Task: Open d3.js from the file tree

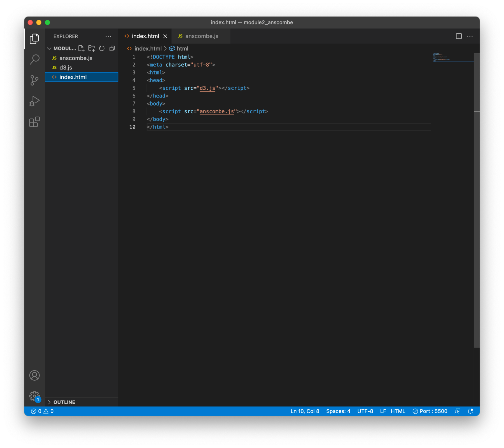Action: pyautogui.click(x=66, y=68)
